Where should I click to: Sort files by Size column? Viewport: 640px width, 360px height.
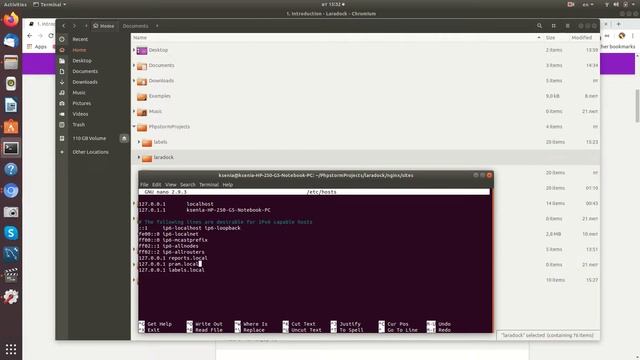coord(551,38)
